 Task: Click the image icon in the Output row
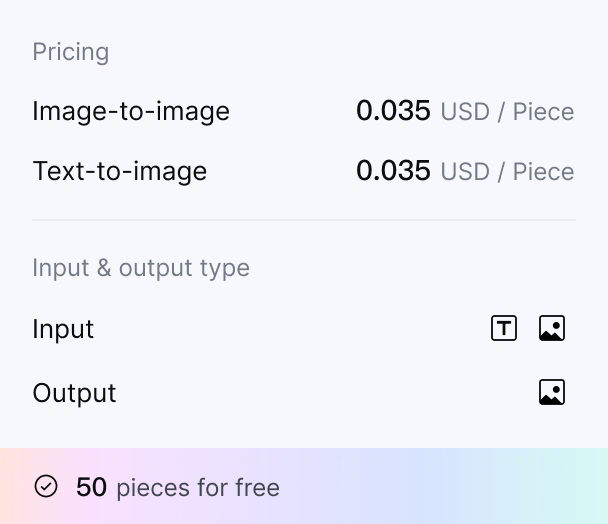552,392
